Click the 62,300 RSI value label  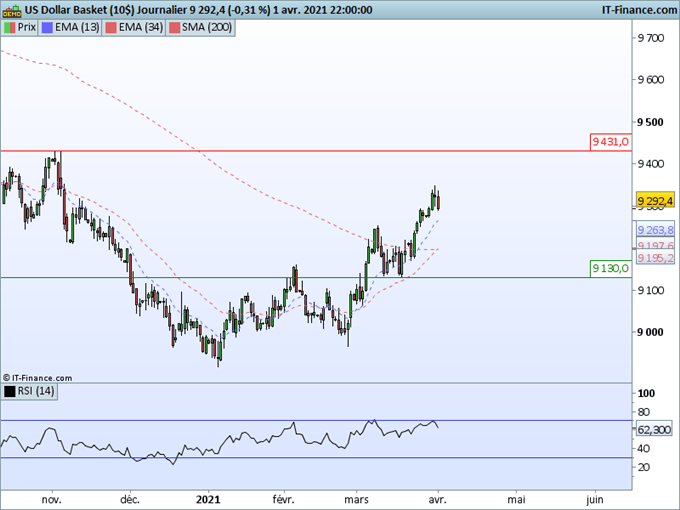pos(654,430)
